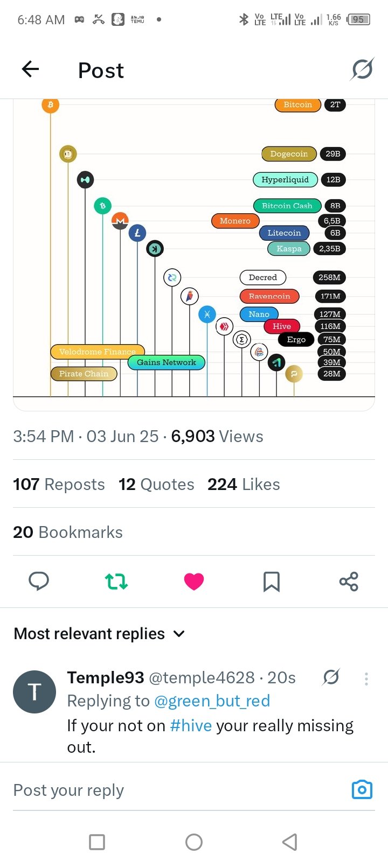
Task: Tap the Post your reply field
Action: point(178,790)
